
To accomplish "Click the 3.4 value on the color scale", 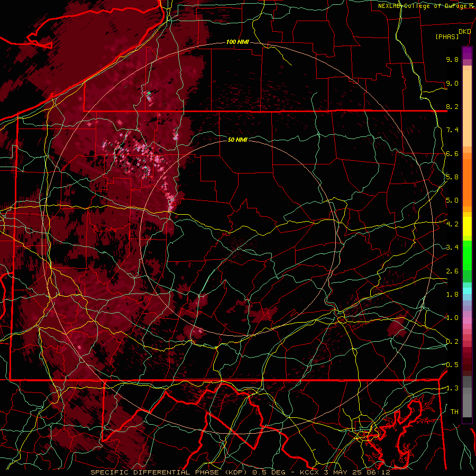I will 452,248.
